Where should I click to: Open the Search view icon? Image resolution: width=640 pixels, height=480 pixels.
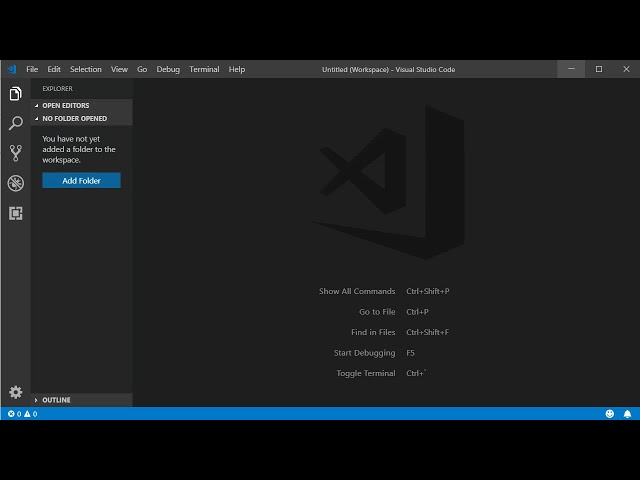tap(16, 123)
